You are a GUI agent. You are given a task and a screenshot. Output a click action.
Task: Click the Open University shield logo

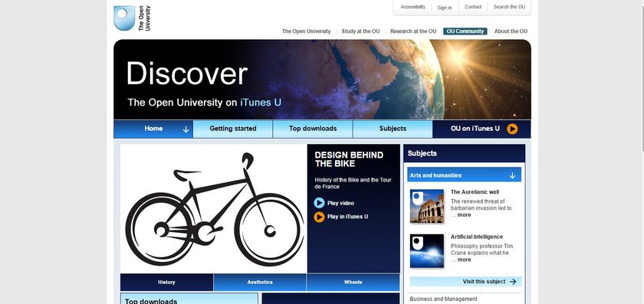(124, 18)
